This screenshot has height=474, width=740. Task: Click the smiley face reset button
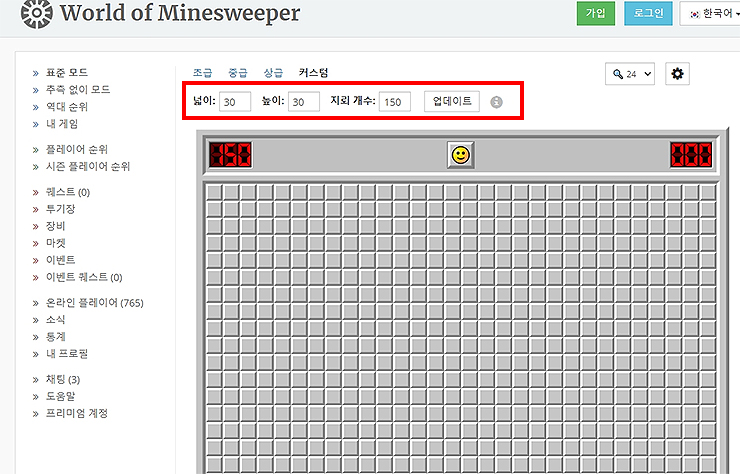click(461, 155)
